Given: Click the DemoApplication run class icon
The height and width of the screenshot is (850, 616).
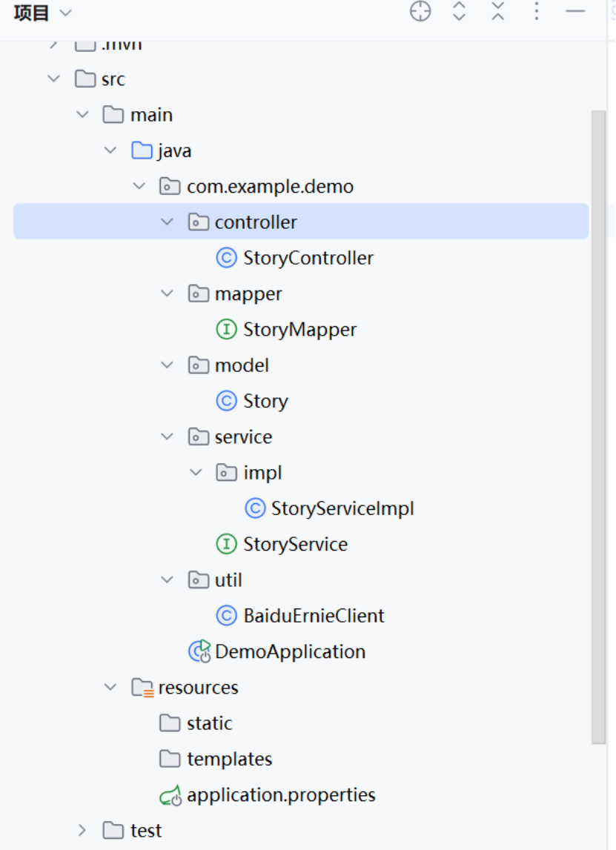Looking at the screenshot, I should tap(199, 651).
